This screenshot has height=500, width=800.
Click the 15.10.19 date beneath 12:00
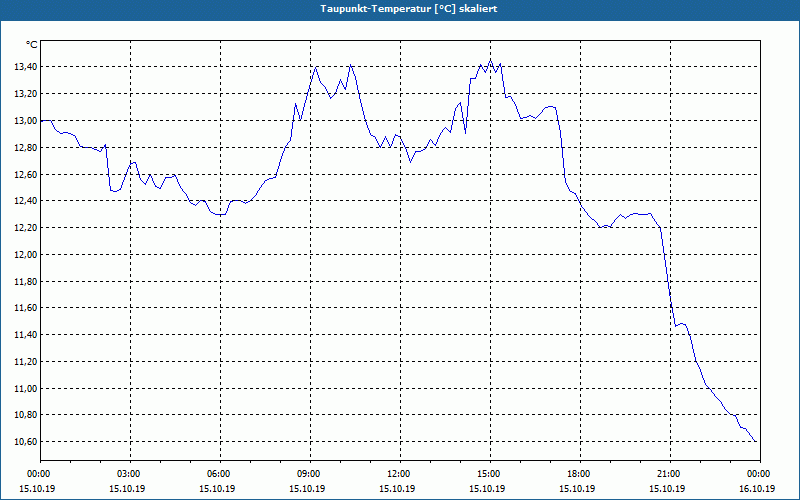tap(397, 488)
